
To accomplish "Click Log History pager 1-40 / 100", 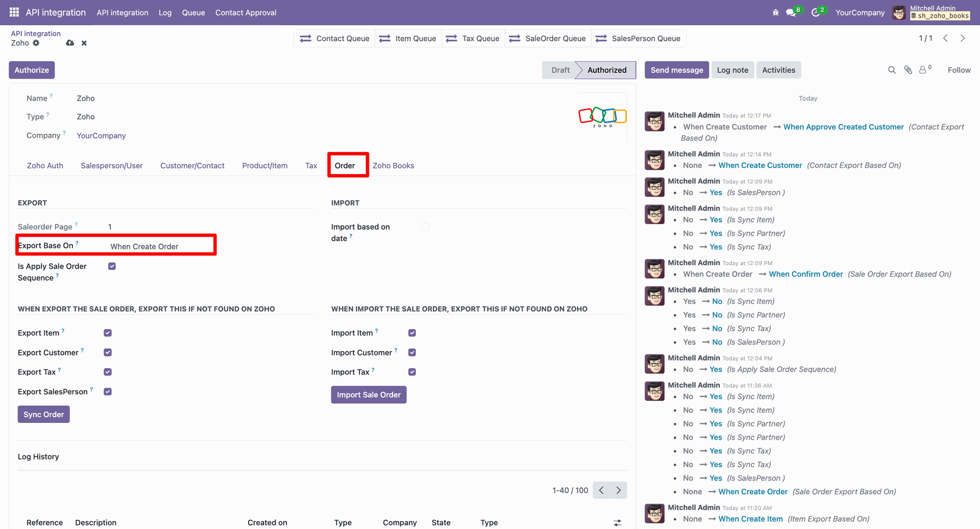I will tap(570, 490).
